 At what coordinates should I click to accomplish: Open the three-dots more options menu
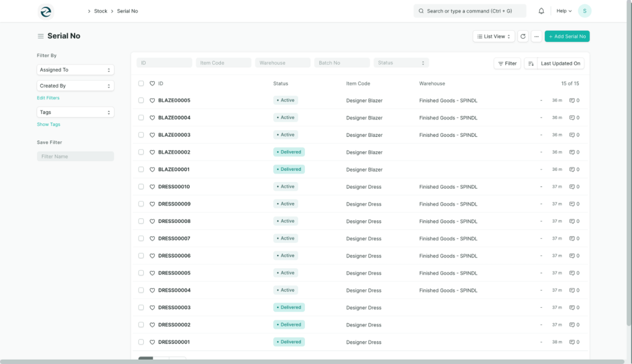click(x=536, y=36)
